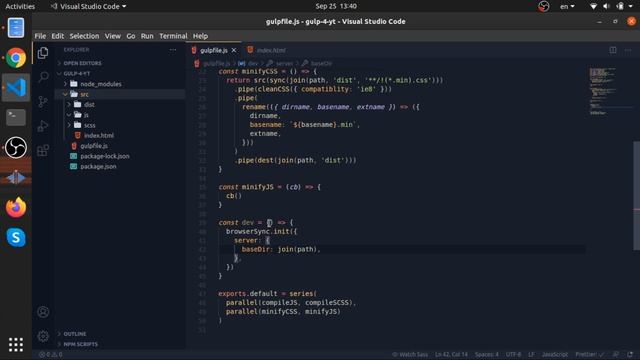The width and height of the screenshot is (640, 360).
Task: Open the Help menu
Action: coord(200,36)
